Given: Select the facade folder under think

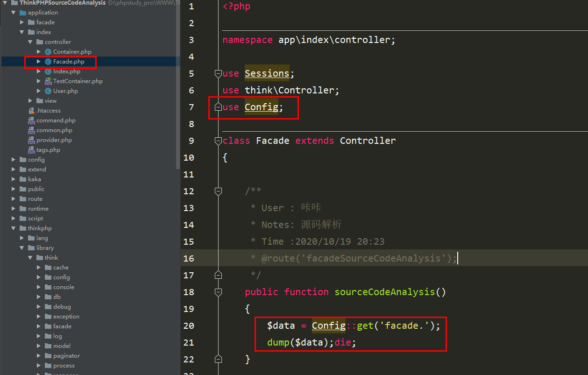Looking at the screenshot, I should click(62, 326).
